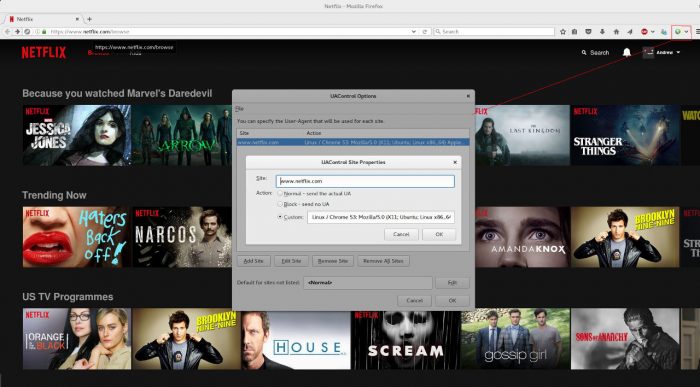Screen dimensions: 700x387
Task: Open Netflix Search magnifier
Action: coord(584,53)
